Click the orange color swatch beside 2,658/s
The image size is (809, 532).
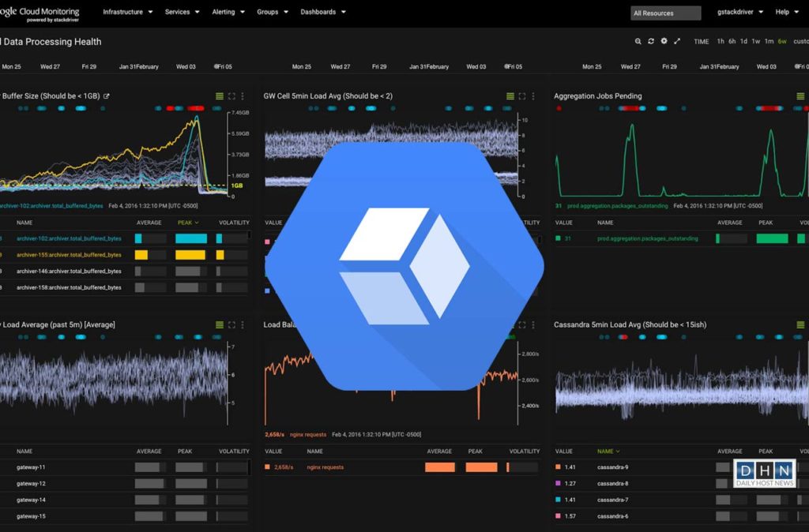269,466
